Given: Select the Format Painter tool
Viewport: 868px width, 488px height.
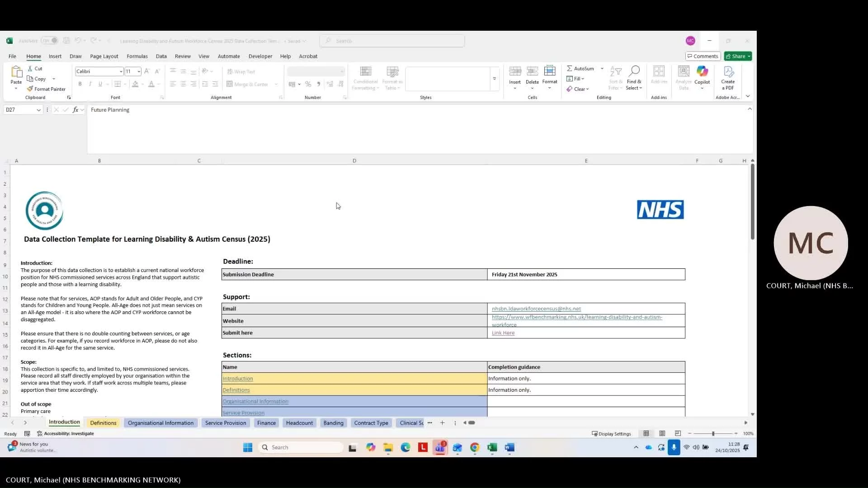Looking at the screenshot, I should click(x=46, y=89).
